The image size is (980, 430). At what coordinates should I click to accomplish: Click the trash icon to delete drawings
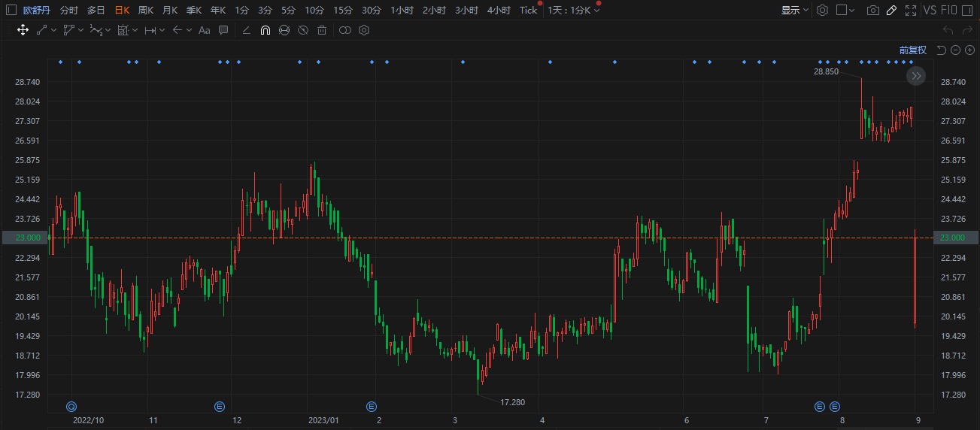click(322, 30)
